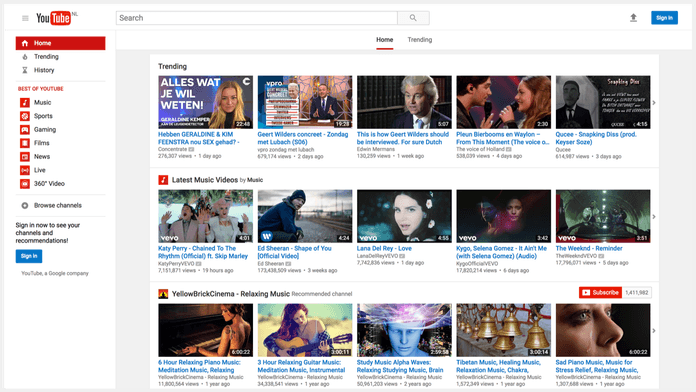696x392 pixels.
Task: Click the YouTube logo
Action: pos(53,18)
